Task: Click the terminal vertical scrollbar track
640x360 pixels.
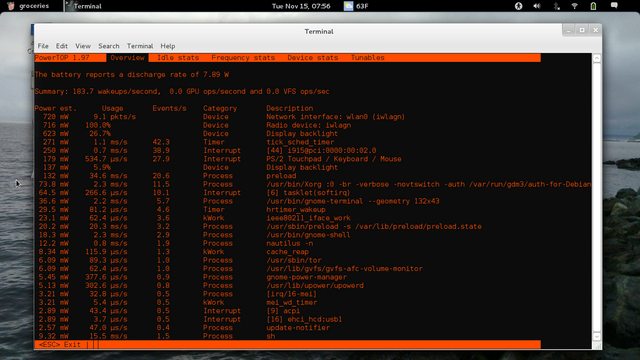Action: [x=597, y=198]
